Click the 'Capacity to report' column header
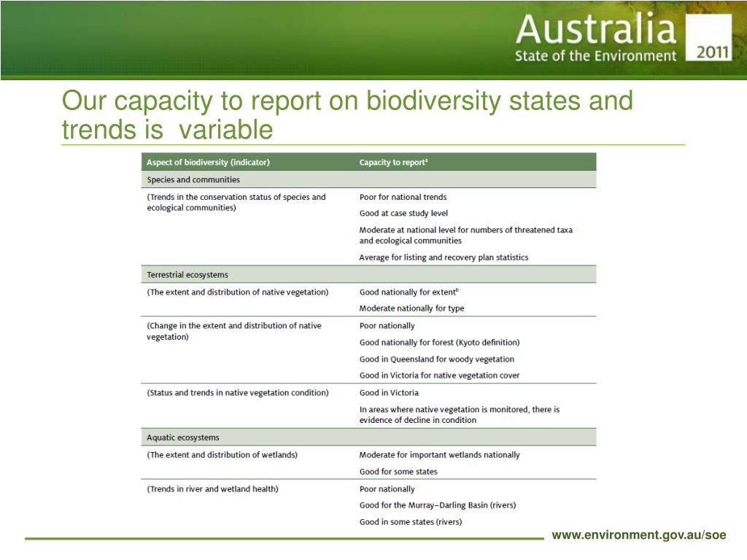The width and height of the screenshot is (747, 560). (393, 163)
